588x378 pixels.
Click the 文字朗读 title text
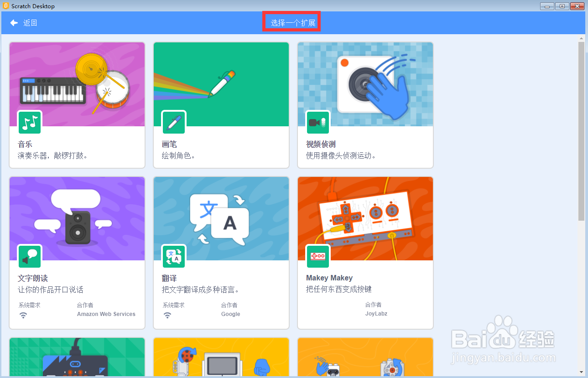pos(33,278)
